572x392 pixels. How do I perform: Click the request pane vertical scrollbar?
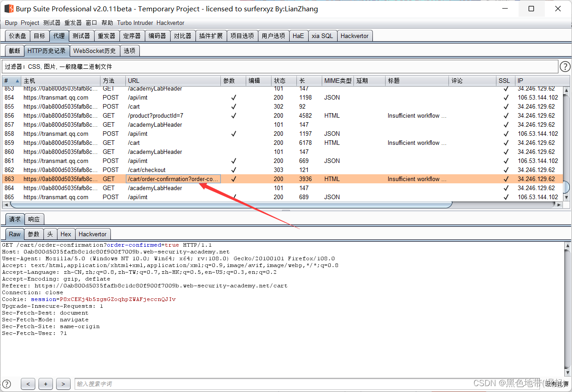pyautogui.click(x=568, y=309)
